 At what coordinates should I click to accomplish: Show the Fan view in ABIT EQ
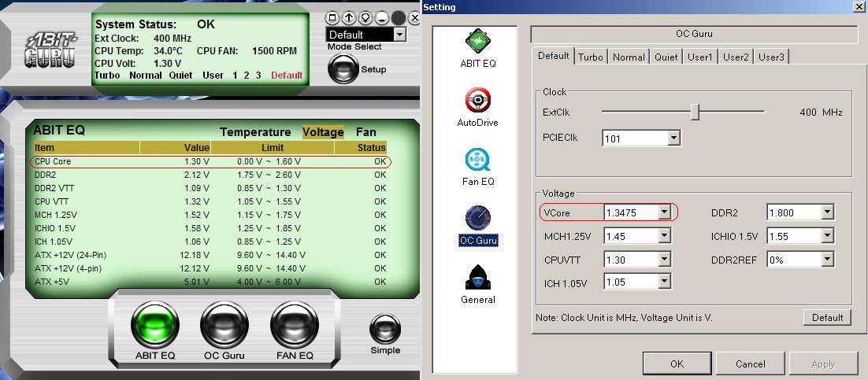click(x=366, y=132)
